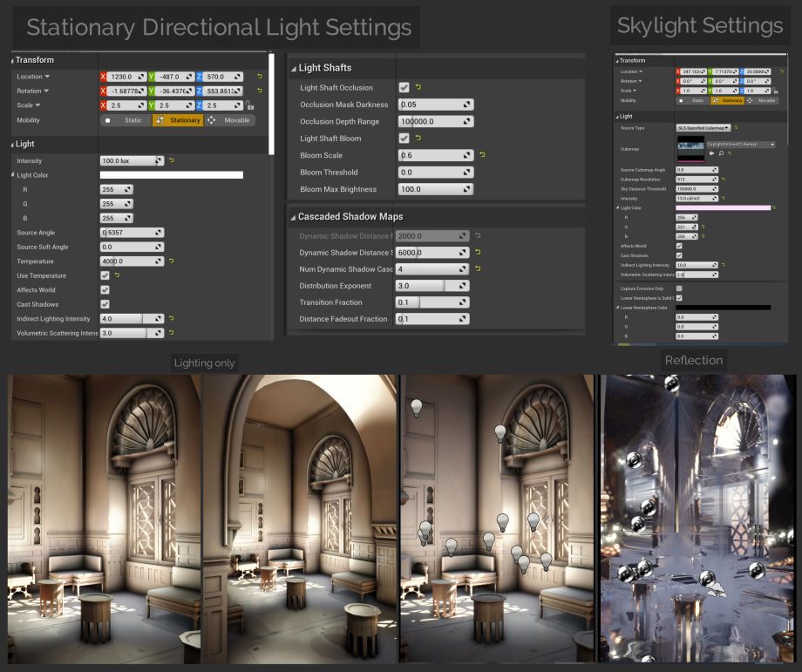Use selected asset arrow for Skylight cubemap
This screenshot has width=802, height=672.
(711, 153)
